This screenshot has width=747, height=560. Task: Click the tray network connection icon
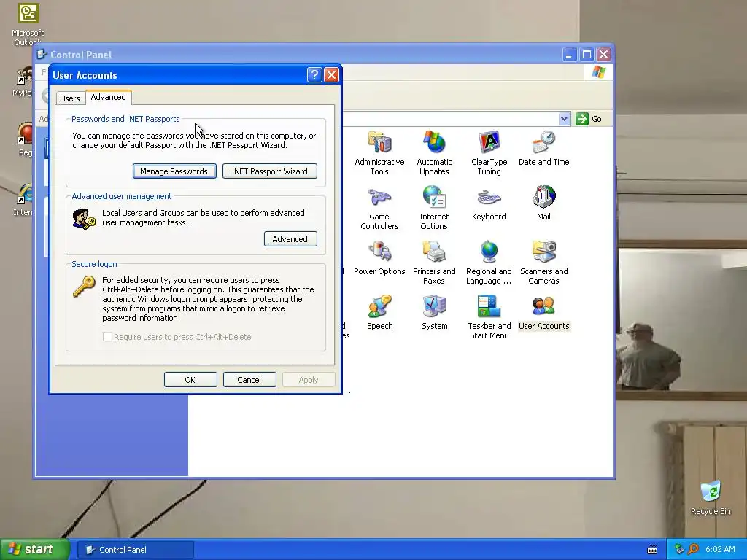[679, 549]
